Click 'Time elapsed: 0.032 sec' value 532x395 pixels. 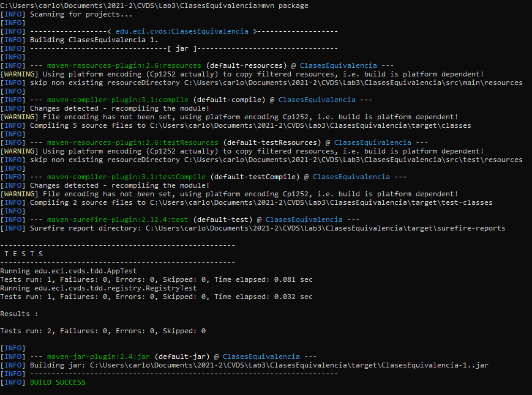pos(263,297)
